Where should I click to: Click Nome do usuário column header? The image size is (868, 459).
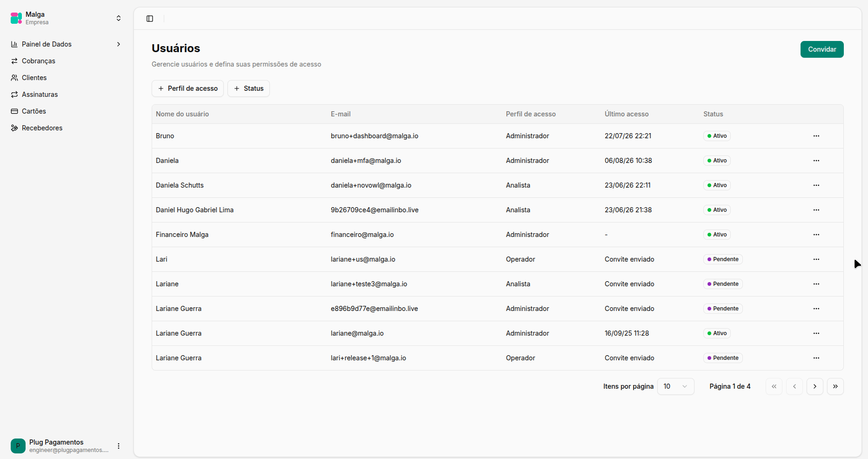coord(182,114)
